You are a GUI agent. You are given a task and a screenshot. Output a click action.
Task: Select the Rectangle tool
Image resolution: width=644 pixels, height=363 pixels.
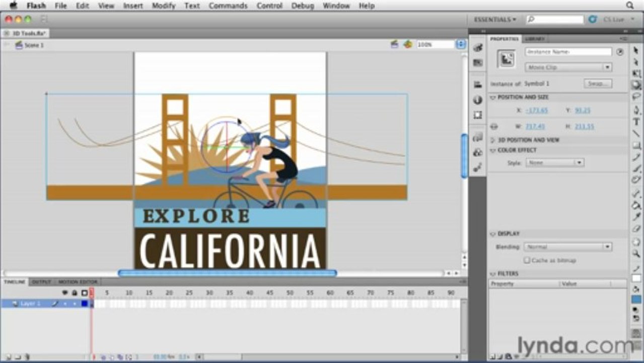point(636,145)
